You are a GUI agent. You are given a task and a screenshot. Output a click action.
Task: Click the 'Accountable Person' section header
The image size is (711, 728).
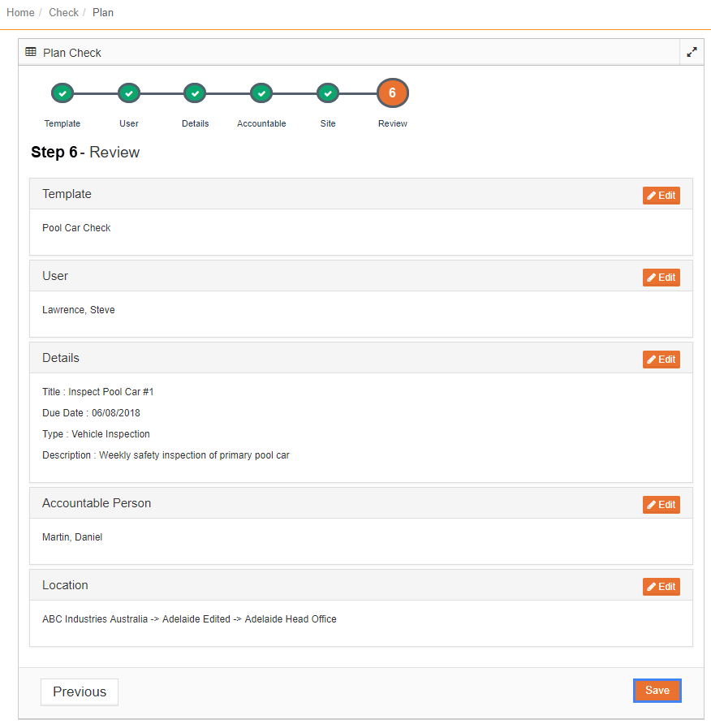click(x=97, y=503)
